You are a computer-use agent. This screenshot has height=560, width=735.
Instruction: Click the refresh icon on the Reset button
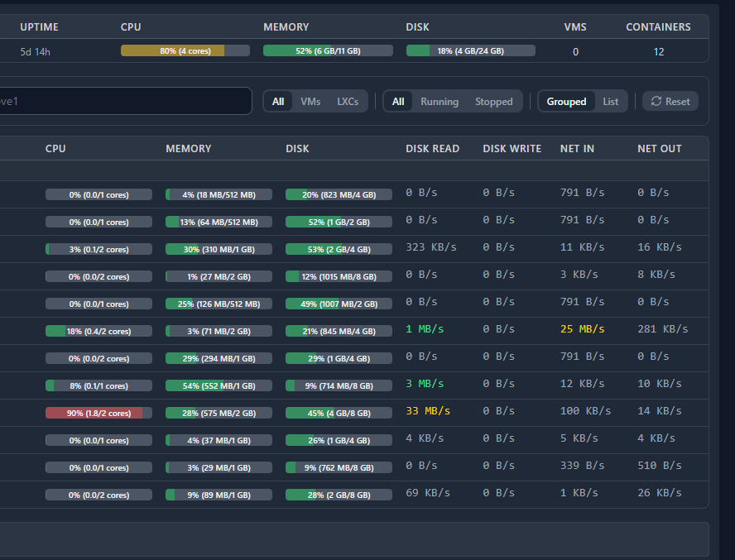click(656, 101)
